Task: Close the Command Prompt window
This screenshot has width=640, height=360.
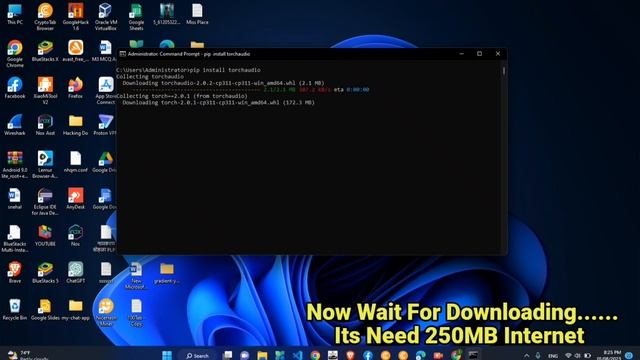Action: coord(498,54)
